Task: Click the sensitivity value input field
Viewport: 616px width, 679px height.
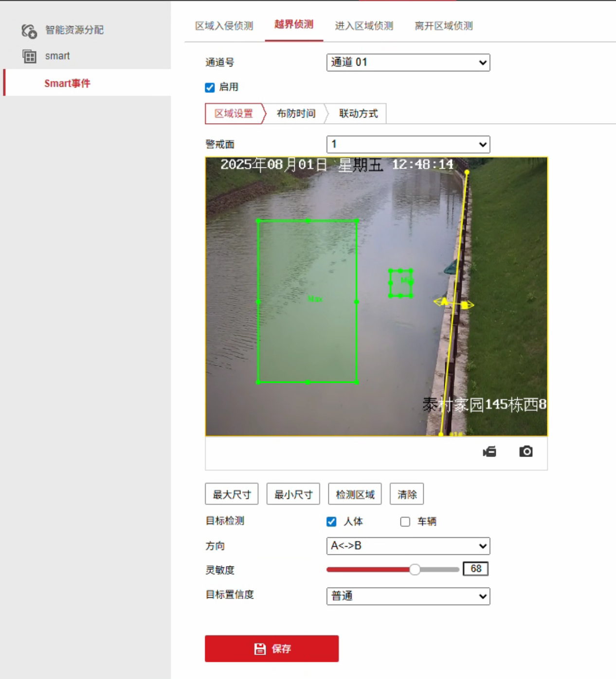Action: [475, 569]
